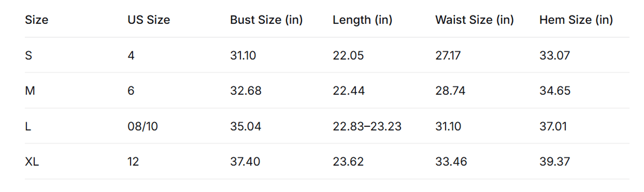Click the waist value 27.17
Screen dimensions: 644x192
pos(448,55)
